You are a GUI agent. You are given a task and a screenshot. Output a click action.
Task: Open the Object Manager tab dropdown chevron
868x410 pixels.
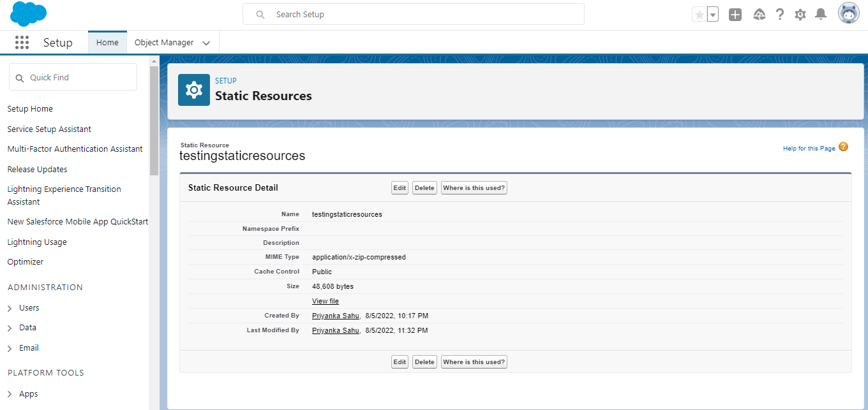click(x=206, y=43)
